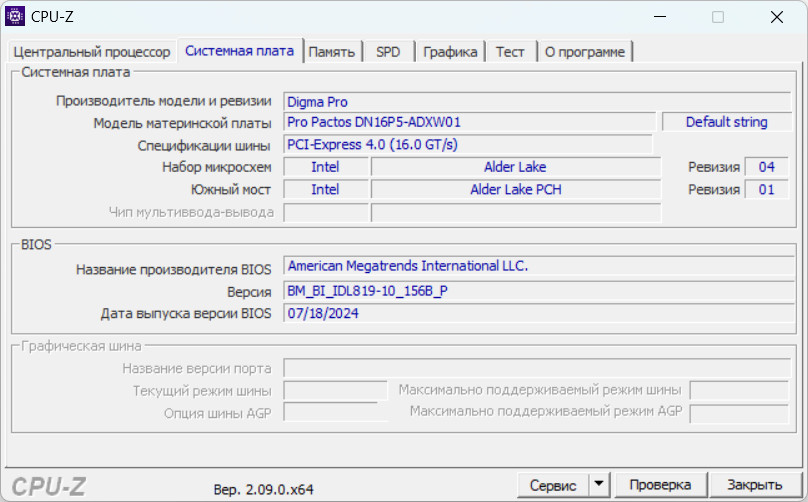Click the Alder Lake chipset value
808x502 pixels.
pos(516,167)
